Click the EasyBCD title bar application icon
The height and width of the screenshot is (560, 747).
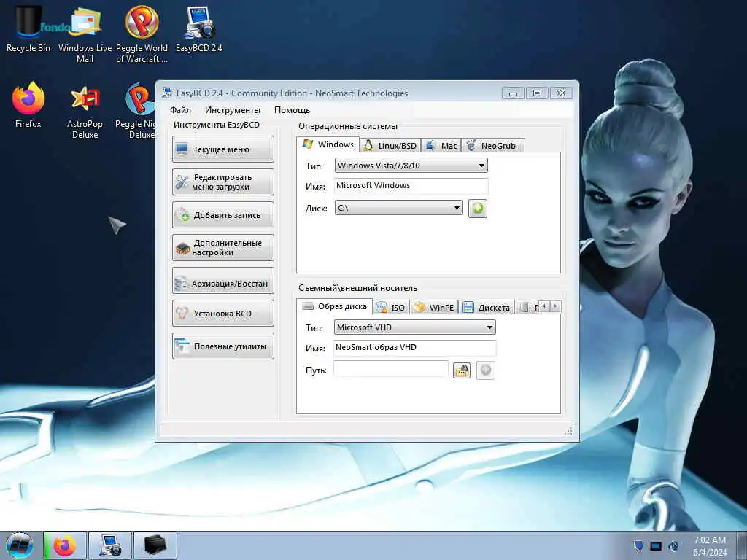[167, 93]
